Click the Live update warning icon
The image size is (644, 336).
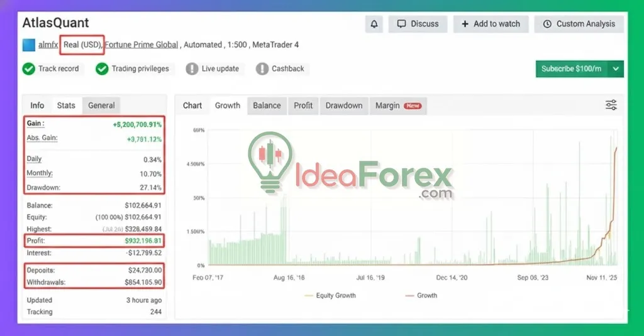pyautogui.click(x=192, y=69)
